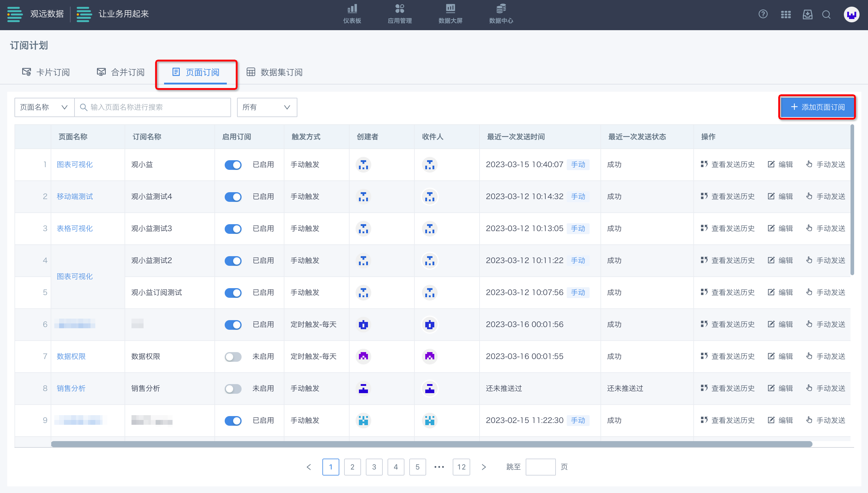Go to page 3

[374, 467]
